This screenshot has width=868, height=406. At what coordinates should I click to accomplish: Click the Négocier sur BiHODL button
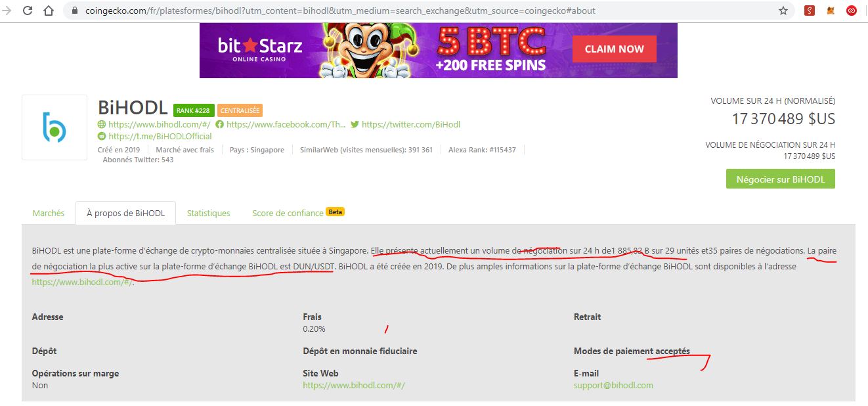point(781,179)
